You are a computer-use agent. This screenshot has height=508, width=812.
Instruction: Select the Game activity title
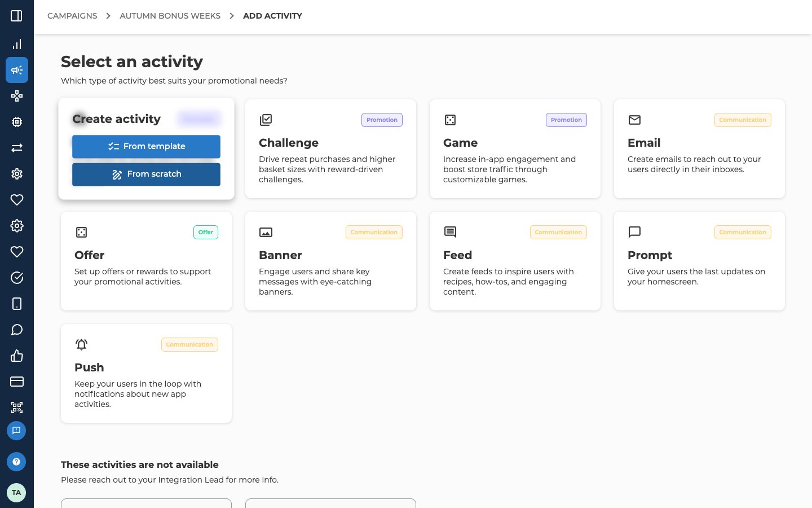click(x=460, y=143)
